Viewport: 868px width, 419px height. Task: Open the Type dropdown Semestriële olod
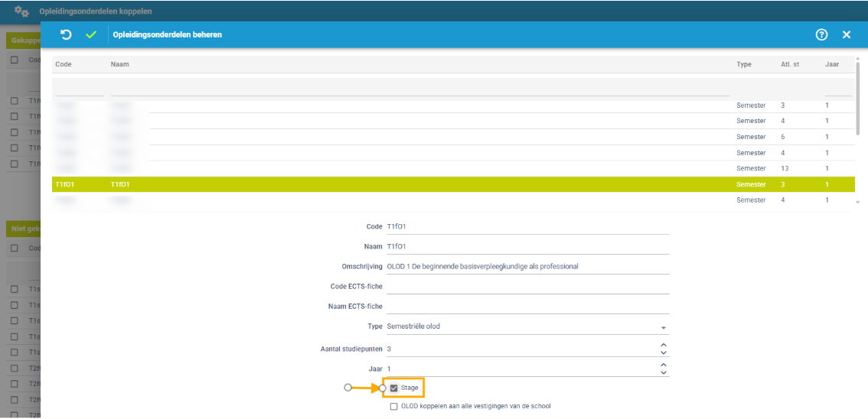(x=527, y=326)
